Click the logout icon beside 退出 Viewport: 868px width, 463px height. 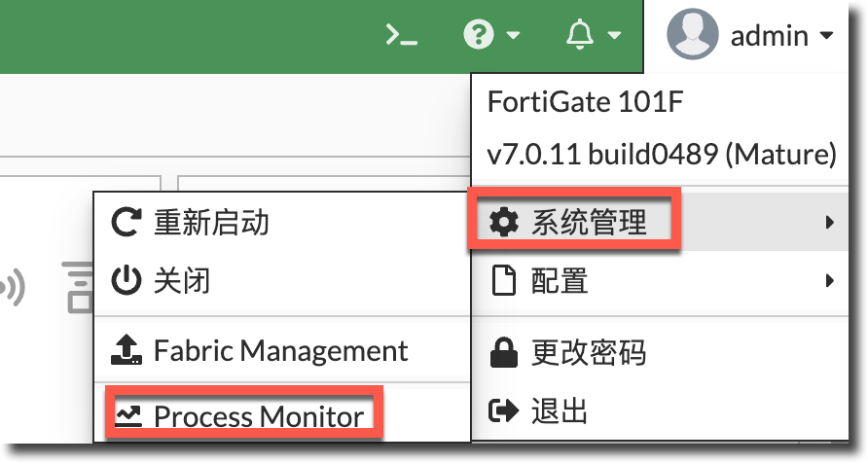coord(503,411)
